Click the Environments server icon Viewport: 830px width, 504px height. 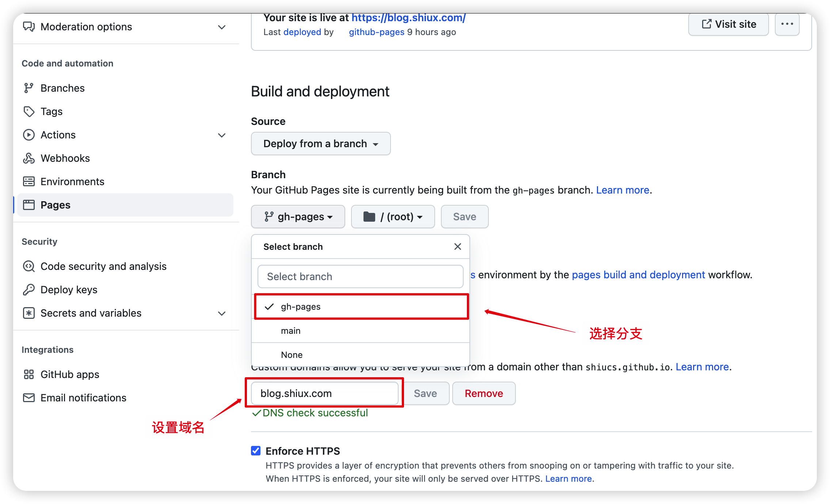click(x=29, y=182)
